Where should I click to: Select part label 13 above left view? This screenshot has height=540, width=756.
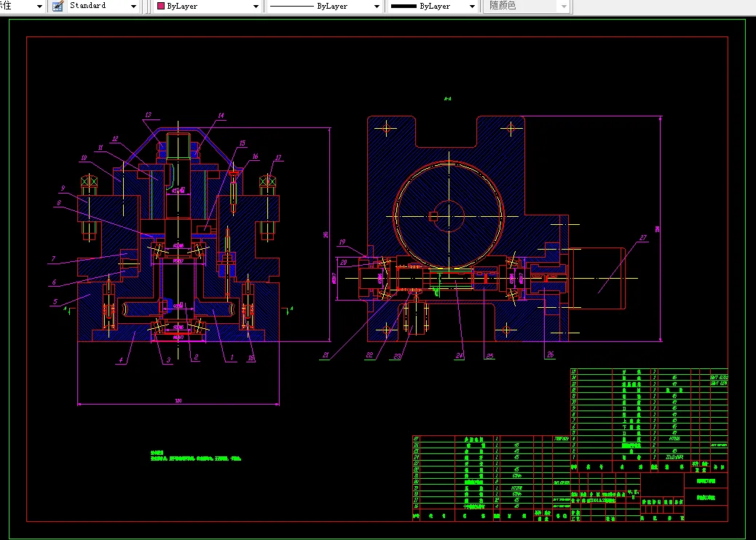click(148, 115)
